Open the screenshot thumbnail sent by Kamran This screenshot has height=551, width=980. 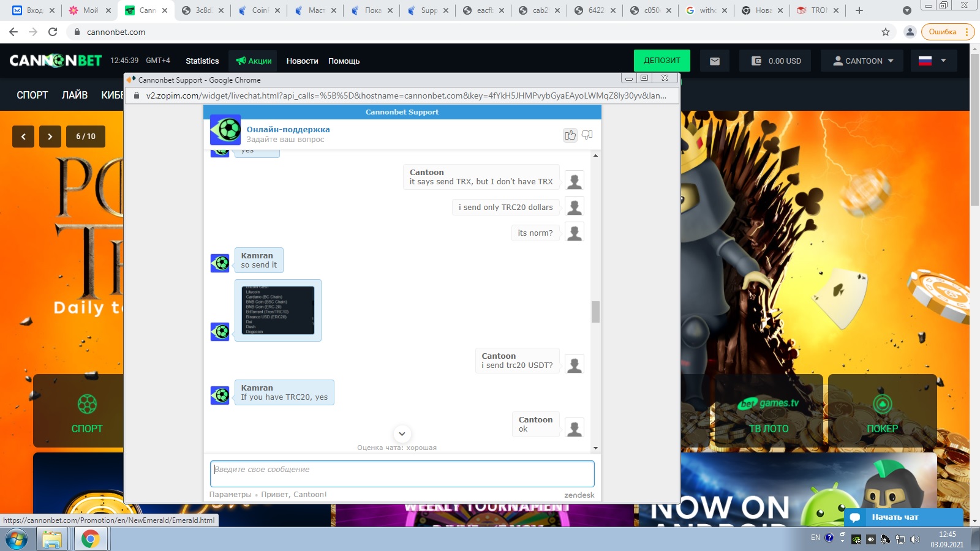[x=278, y=310]
